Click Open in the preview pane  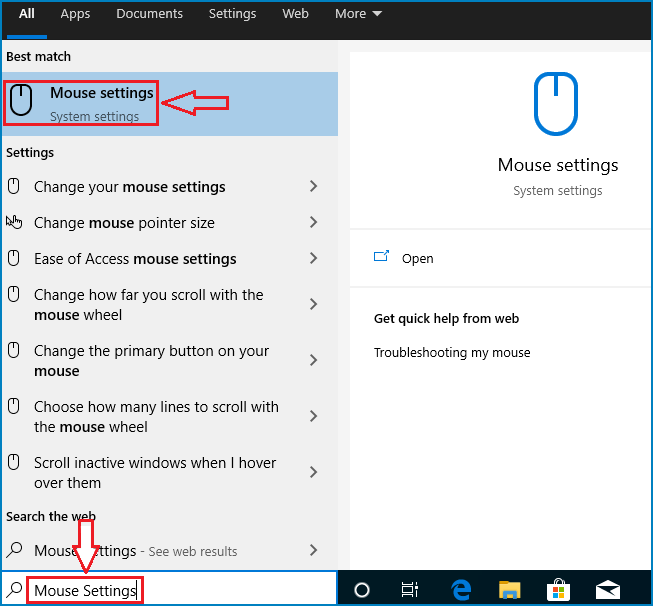click(417, 259)
